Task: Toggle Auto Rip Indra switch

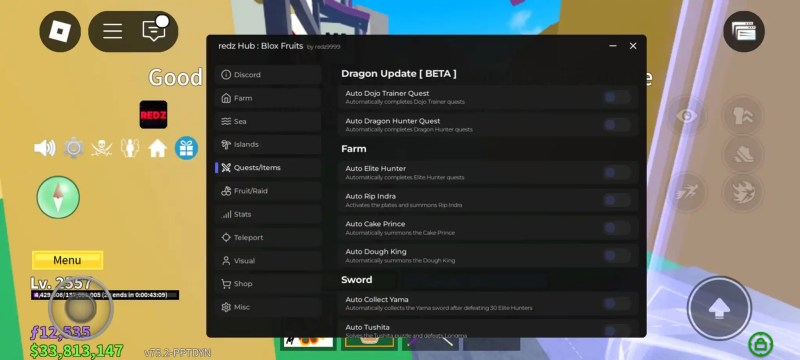Action: pyautogui.click(x=616, y=200)
